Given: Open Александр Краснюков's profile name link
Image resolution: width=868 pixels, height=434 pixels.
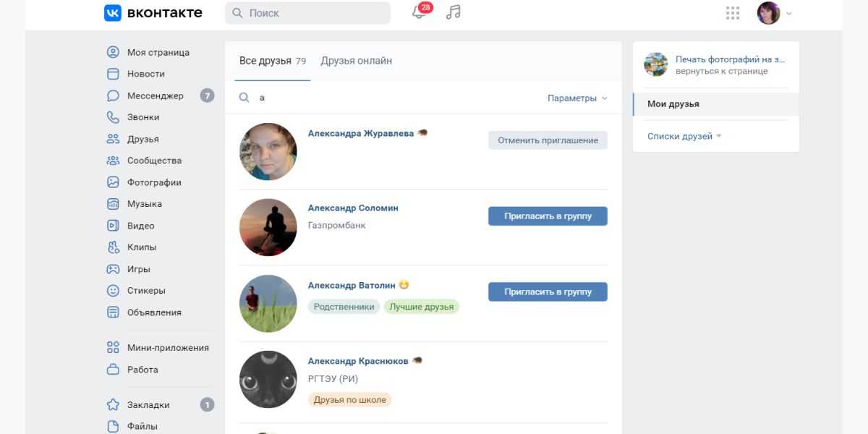Looking at the screenshot, I should [358, 361].
